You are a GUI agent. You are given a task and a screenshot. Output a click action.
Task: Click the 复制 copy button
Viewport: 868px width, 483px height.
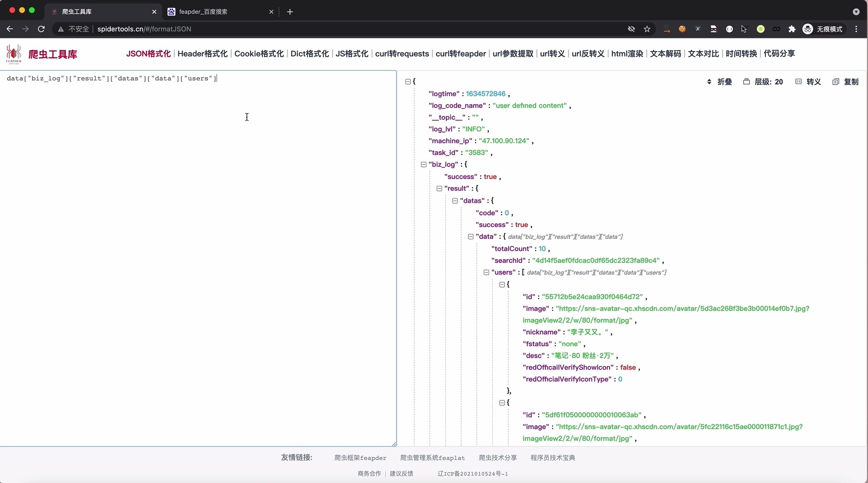pos(845,82)
